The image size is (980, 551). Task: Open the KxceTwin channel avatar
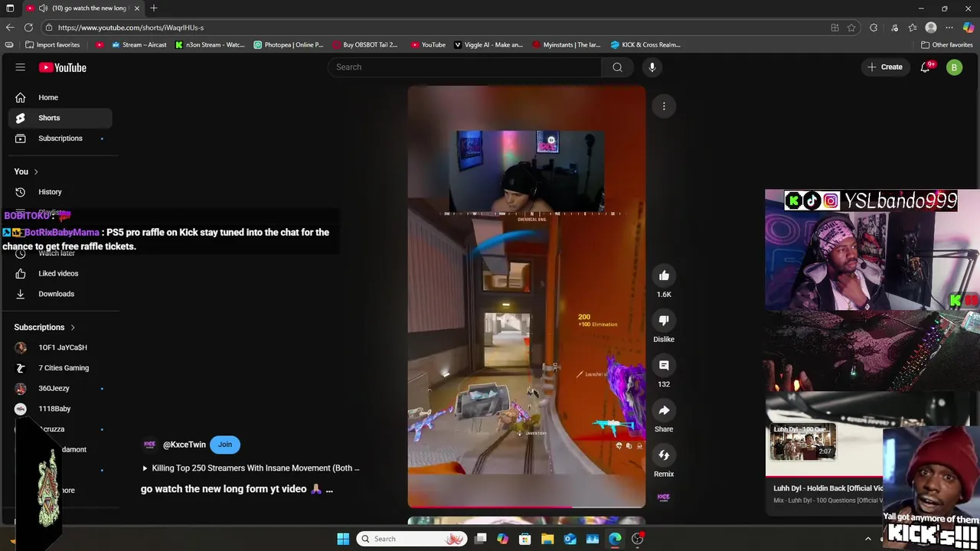(150, 445)
